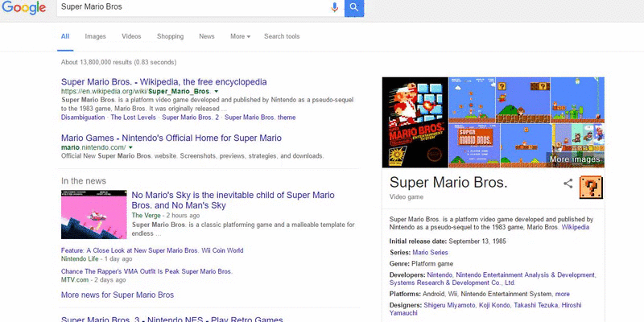Click the Google logo
This screenshot has width=644, height=322.
pyautogui.click(x=23, y=7)
